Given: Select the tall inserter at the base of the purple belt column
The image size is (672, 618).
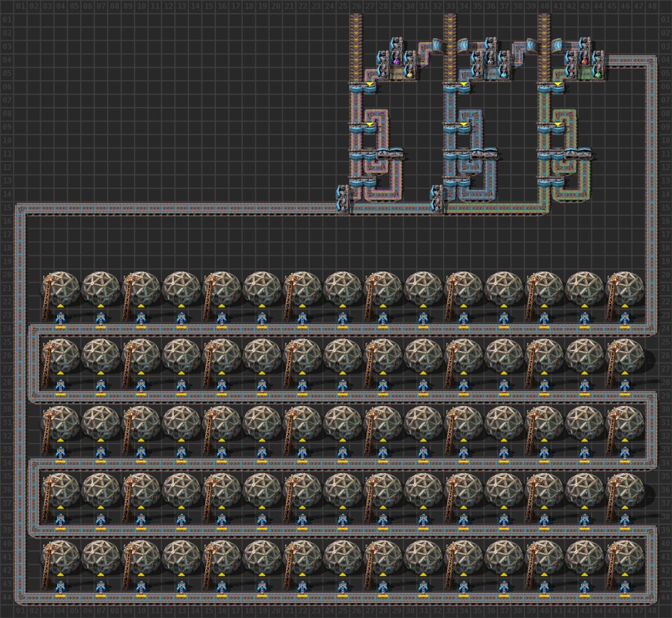Looking at the screenshot, I should pos(343,198).
